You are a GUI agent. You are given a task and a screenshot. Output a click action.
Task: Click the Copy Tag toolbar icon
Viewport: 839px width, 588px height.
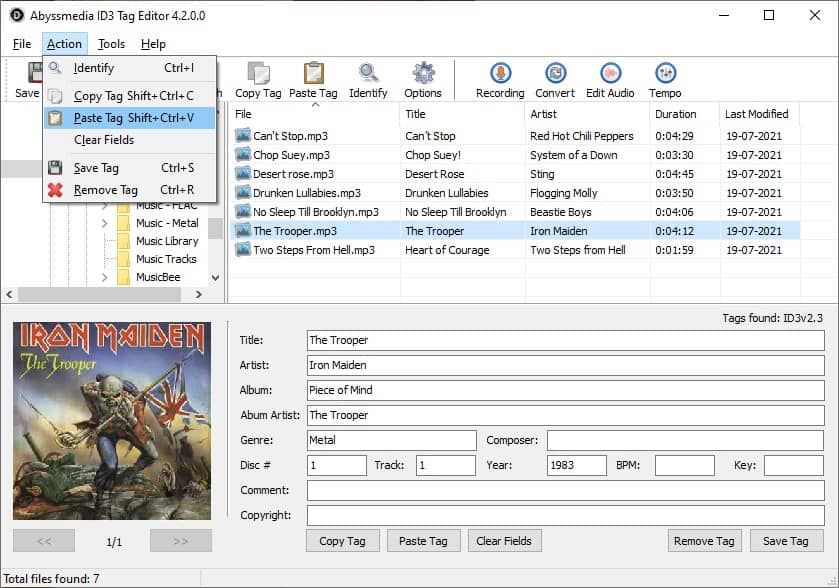tap(258, 73)
